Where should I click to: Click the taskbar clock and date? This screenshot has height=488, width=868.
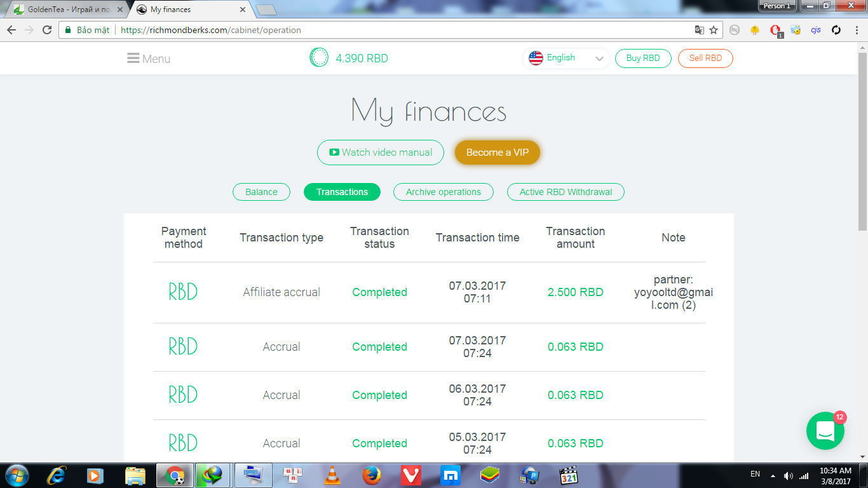point(835,475)
